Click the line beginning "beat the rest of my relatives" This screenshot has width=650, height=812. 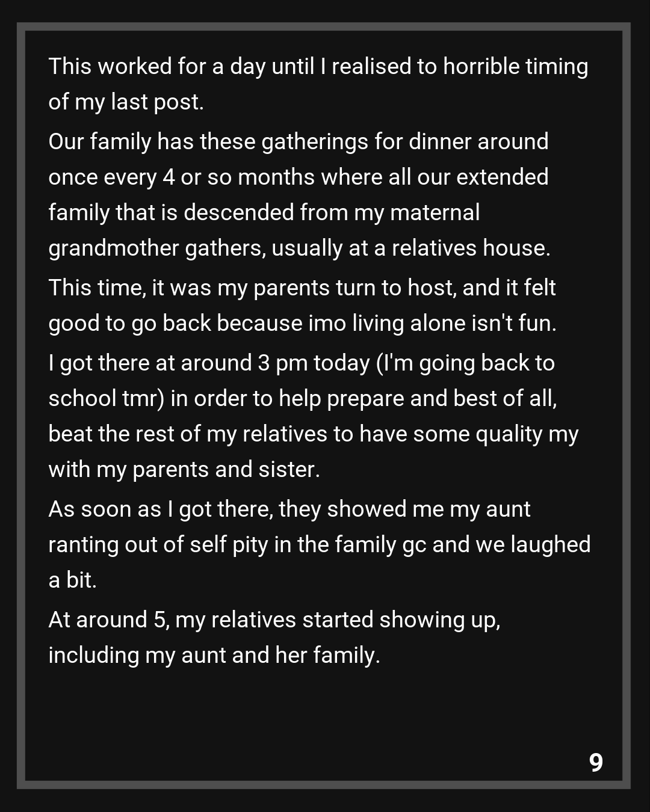click(313, 434)
